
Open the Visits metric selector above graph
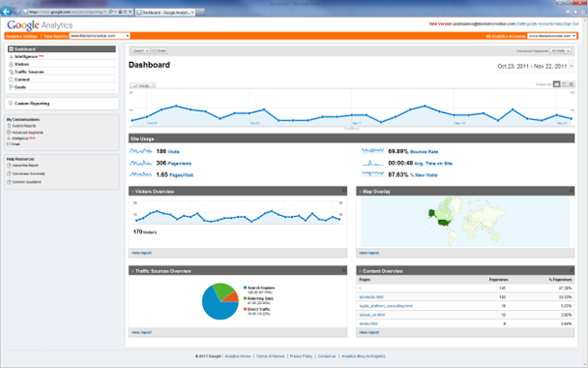click(143, 85)
